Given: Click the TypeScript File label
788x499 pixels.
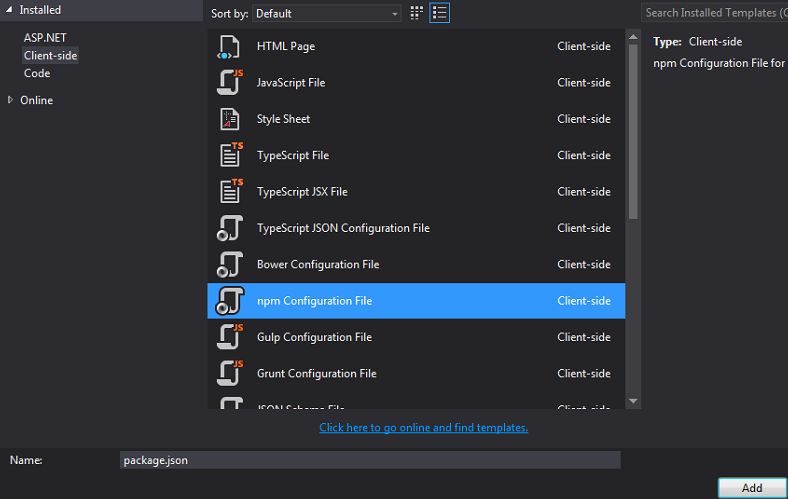Looking at the screenshot, I should 293,155.
